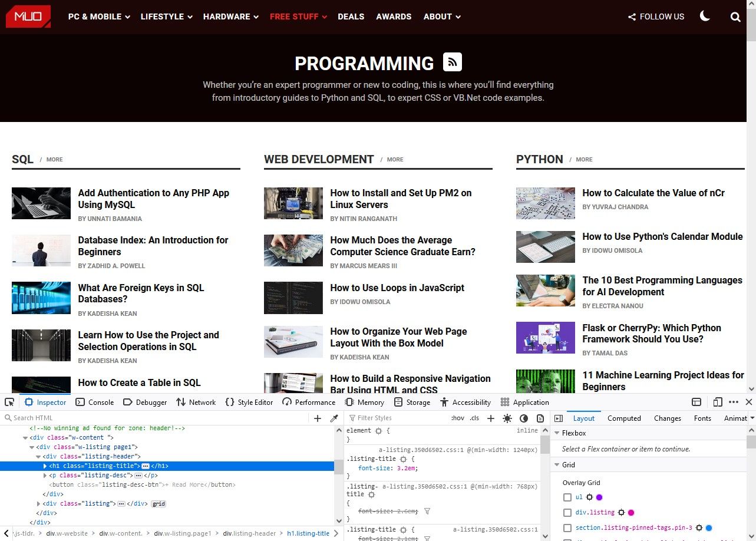Collapse the div listing-header node

tap(39, 457)
